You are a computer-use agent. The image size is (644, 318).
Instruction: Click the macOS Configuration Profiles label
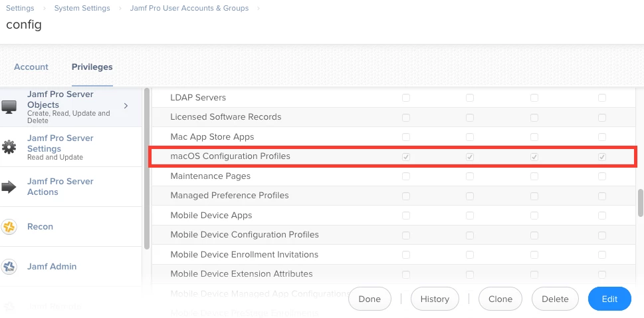click(231, 156)
